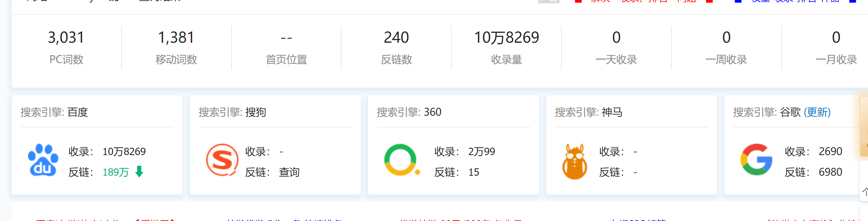This screenshot has height=221, width=868.
Task: Click the 移动词数 label
Action: pos(176,59)
